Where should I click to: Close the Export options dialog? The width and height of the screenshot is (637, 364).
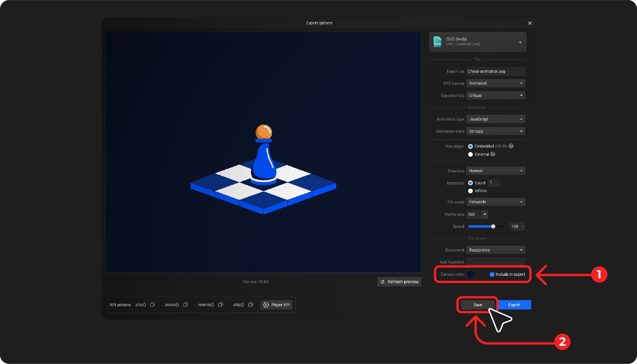[x=530, y=23]
